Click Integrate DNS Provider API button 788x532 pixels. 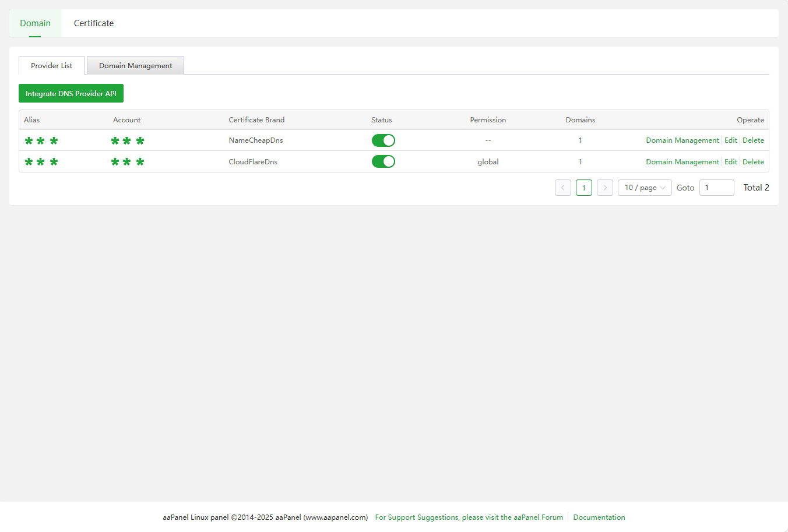pyautogui.click(x=71, y=94)
